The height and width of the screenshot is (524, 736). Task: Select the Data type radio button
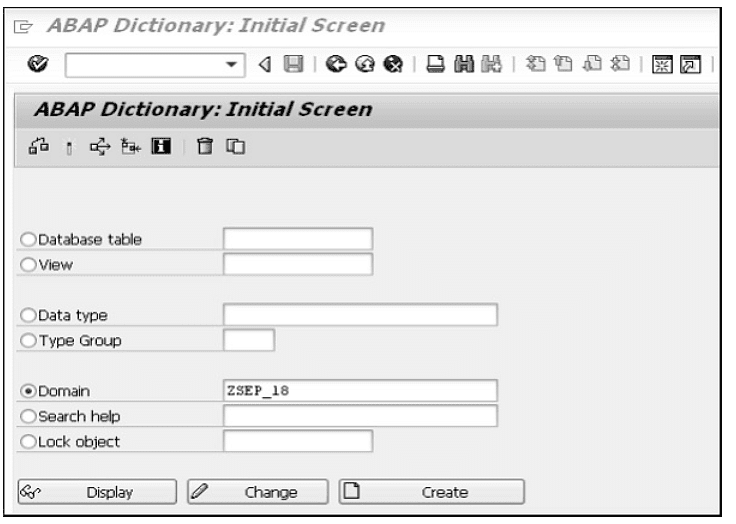pyautogui.click(x=28, y=315)
